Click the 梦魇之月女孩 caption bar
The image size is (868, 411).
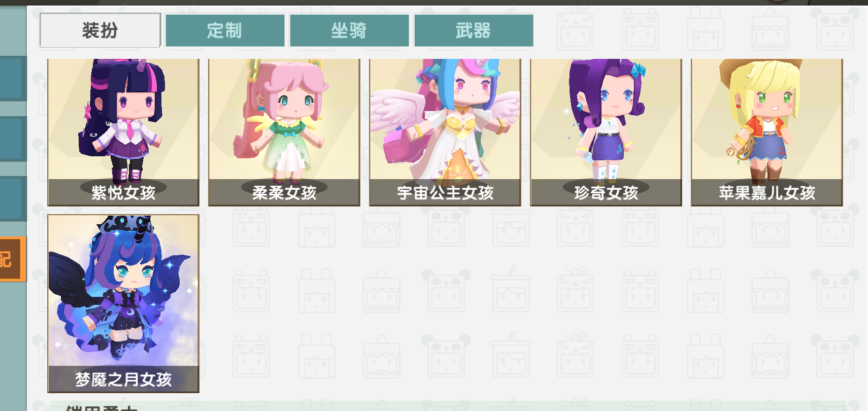tap(123, 379)
